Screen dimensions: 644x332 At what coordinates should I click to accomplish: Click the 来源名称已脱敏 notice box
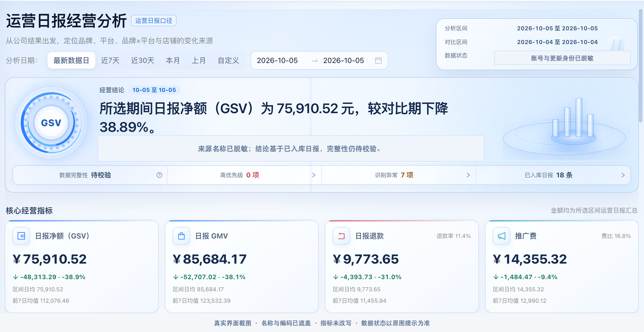(291, 149)
